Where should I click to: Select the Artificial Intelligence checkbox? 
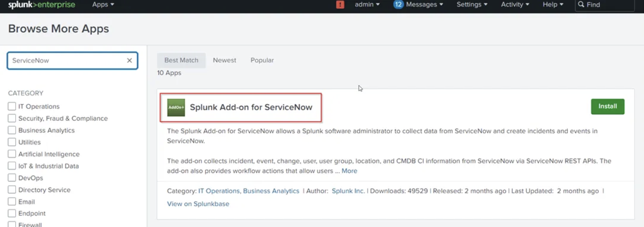pyautogui.click(x=12, y=154)
